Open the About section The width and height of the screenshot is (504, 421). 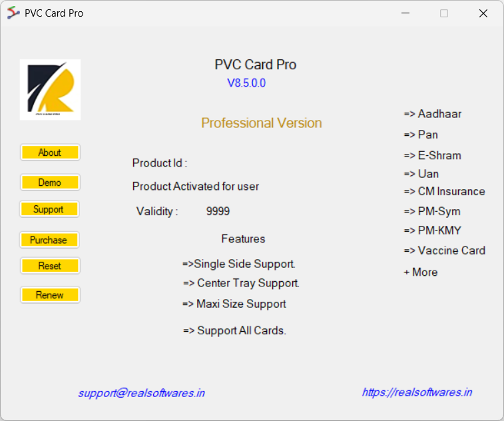coord(50,153)
